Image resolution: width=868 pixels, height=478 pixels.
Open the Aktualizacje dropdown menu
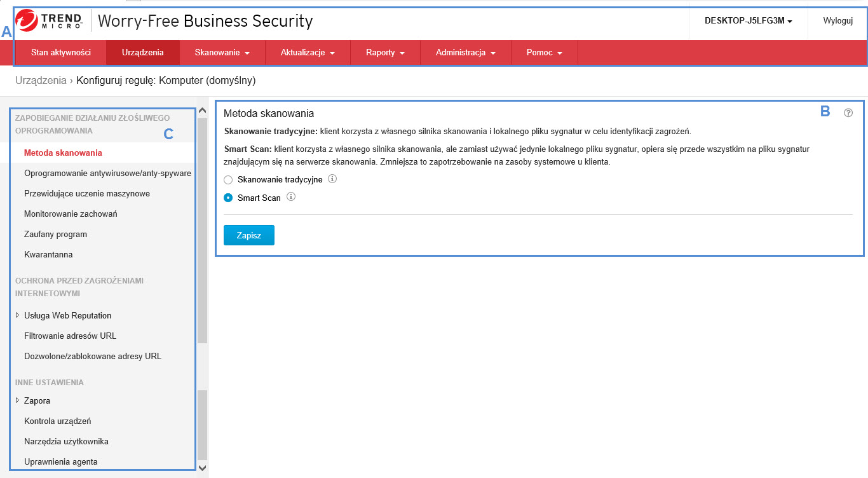[x=308, y=53]
